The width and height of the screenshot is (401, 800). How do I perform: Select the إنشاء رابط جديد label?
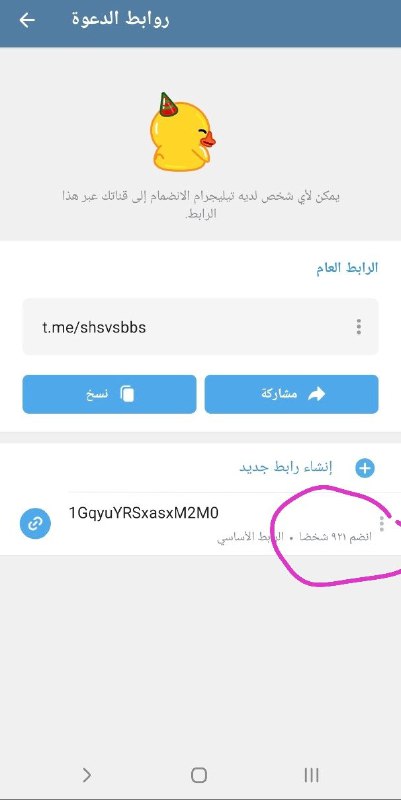point(286,467)
